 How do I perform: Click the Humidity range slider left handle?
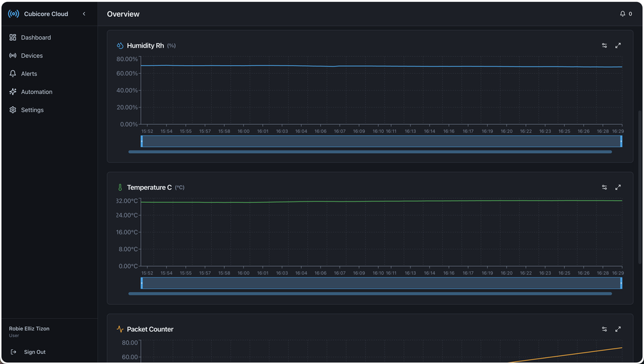[142, 141]
